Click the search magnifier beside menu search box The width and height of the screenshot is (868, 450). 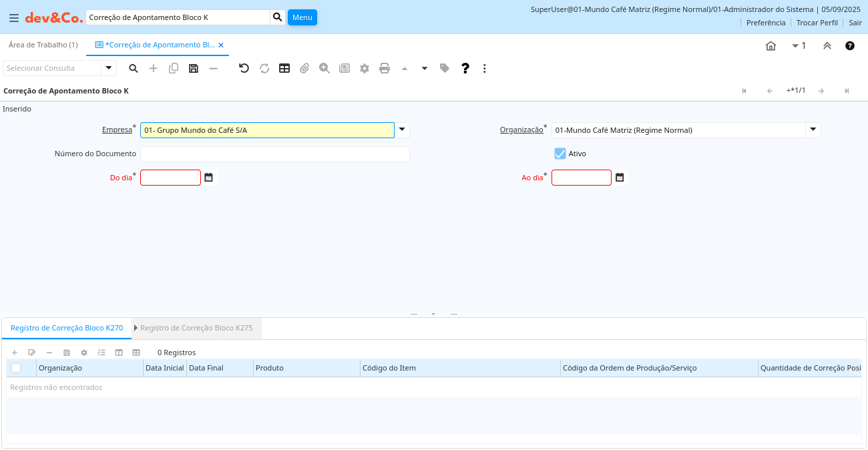[278, 17]
